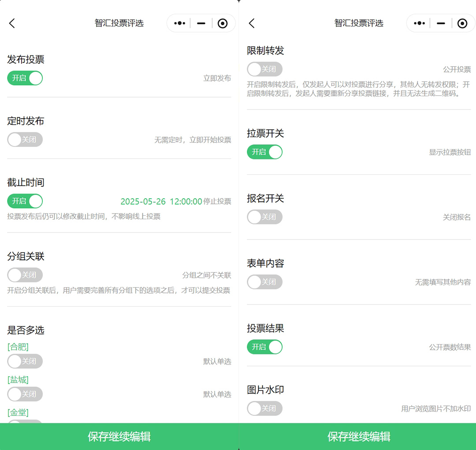Turn off the 发布投票 switch
This screenshot has height=450, width=476.
25,78
